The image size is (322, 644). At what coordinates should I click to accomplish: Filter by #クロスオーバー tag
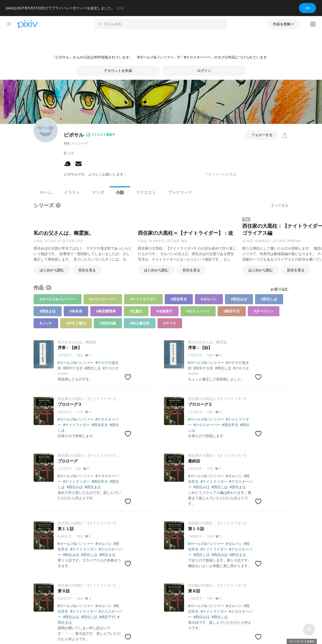(x=103, y=299)
